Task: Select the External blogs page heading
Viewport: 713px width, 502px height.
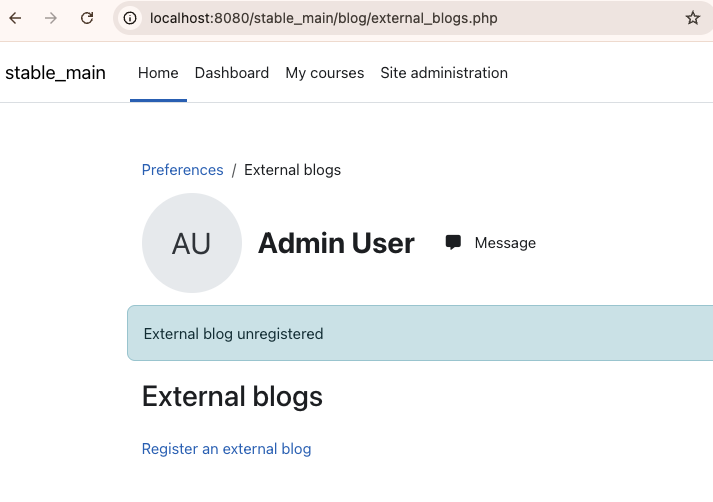Action: click(232, 396)
